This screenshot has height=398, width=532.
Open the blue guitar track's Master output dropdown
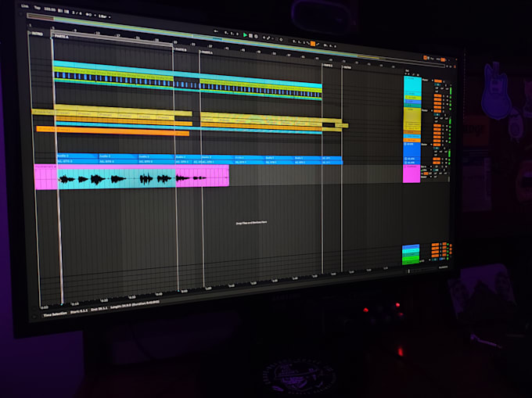pos(426,145)
